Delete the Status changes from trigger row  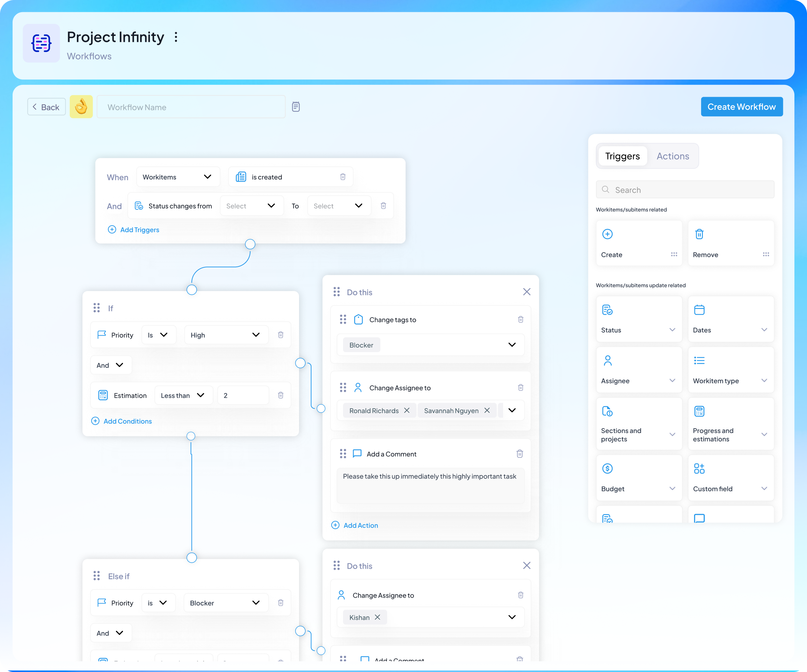383,206
